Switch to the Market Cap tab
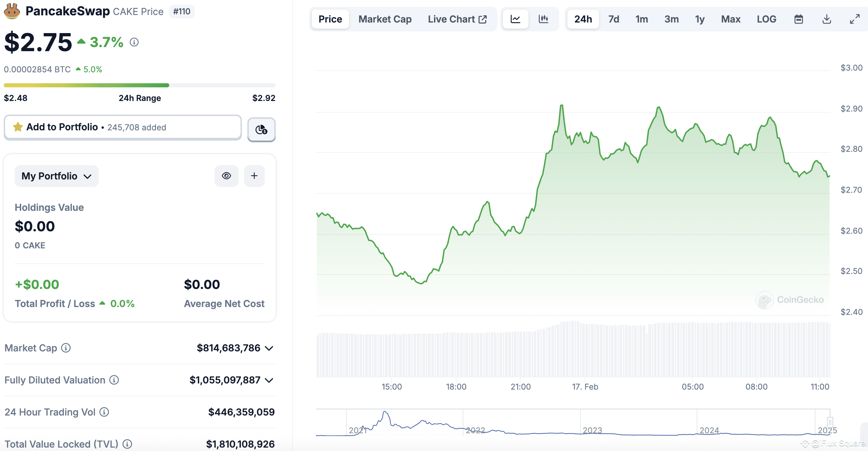Image resolution: width=868 pixels, height=451 pixels. click(385, 19)
